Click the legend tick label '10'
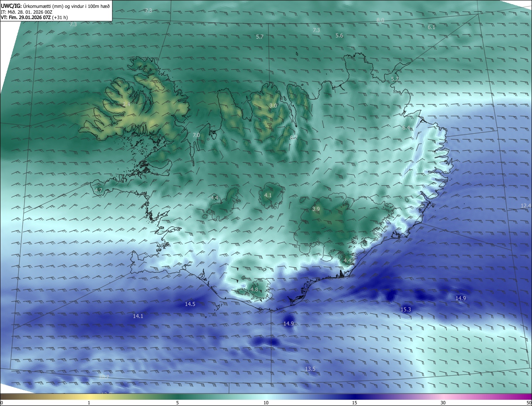 tap(266, 403)
